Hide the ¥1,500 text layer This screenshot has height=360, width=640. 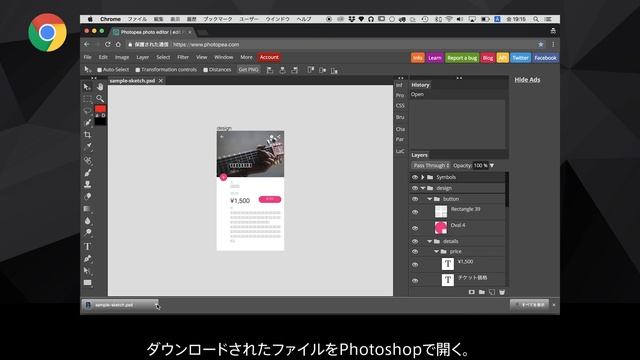pyautogui.click(x=415, y=264)
